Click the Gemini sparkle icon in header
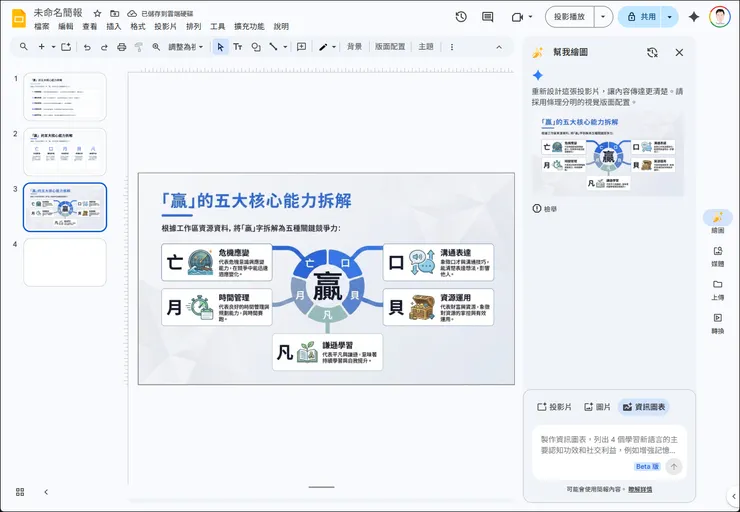 tap(693, 17)
